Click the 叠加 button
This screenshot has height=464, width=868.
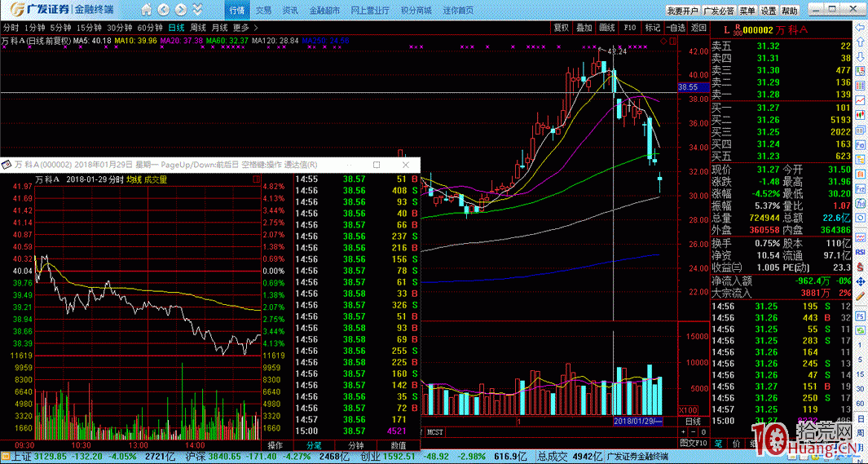tap(584, 28)
